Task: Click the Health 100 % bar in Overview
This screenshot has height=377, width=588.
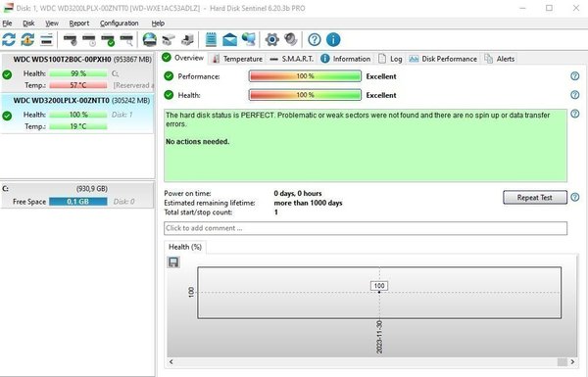Action: tap(305, 95)
